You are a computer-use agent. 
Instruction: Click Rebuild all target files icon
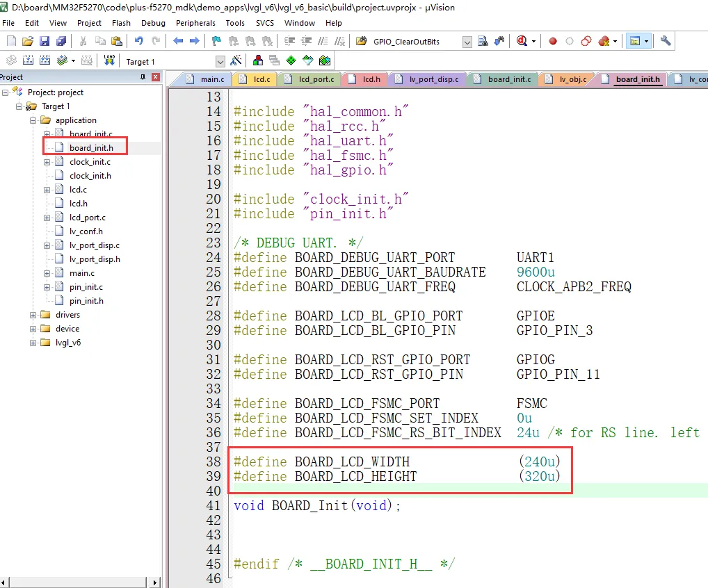point(45,60)
